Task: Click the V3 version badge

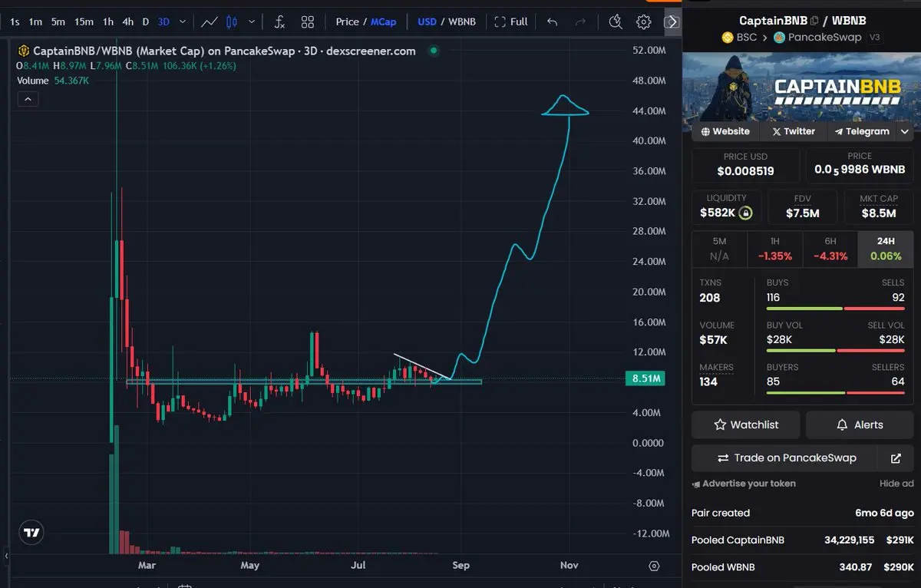Action: (874, 37)
